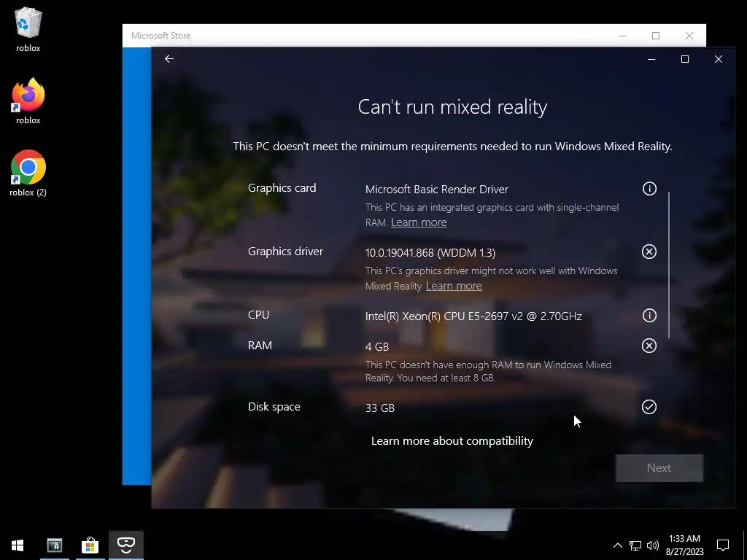The width and height of the screenshot is (747, 560).
Task: Select Mixed Reality Portal taskbar icon
Action: 125,545
